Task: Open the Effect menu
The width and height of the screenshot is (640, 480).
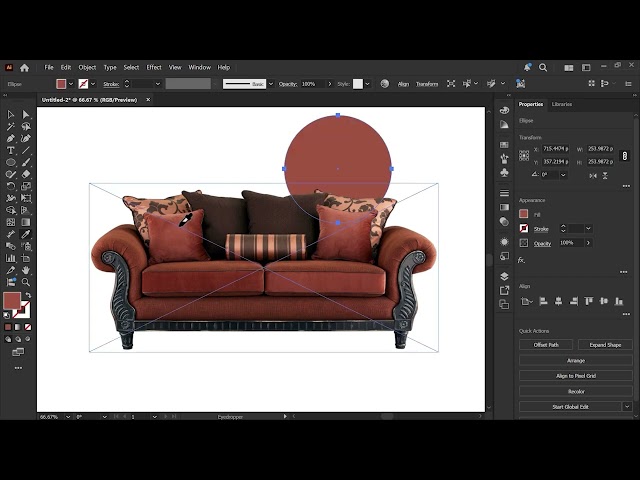Action: pos(154,67)
